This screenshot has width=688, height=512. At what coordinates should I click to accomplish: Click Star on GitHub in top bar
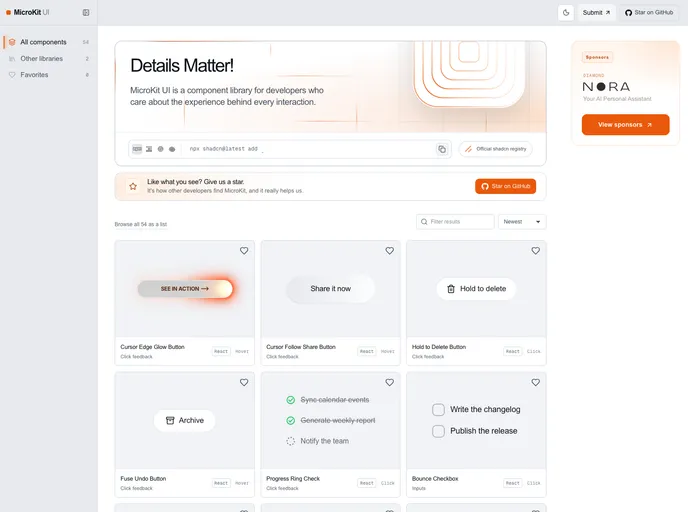[649, 13]
